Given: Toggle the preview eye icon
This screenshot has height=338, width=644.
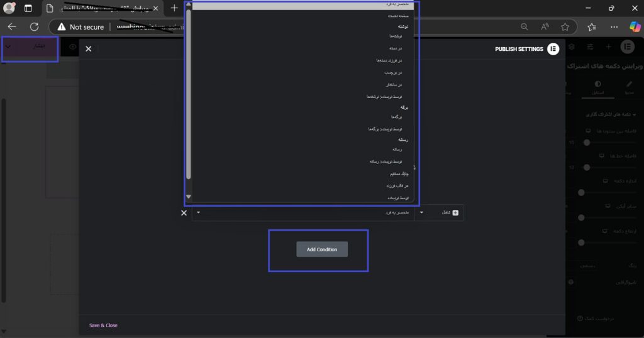Looking at the screenshot, I should tap(73, 47).
